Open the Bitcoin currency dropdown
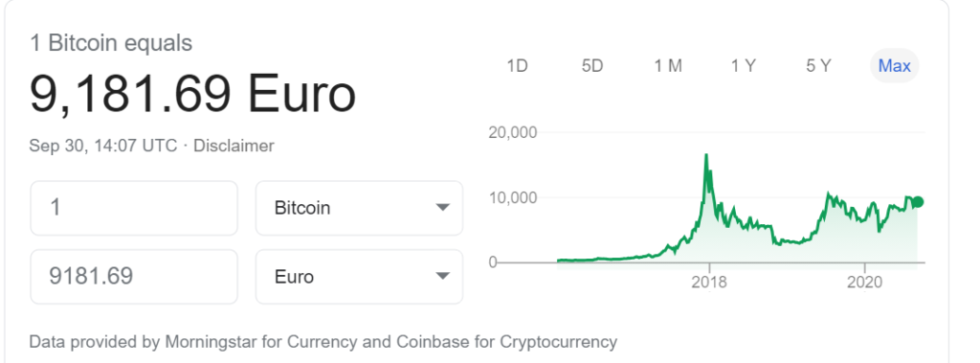Image resolution: width=980 pixels, height=363 pixels. pos(360,208)
